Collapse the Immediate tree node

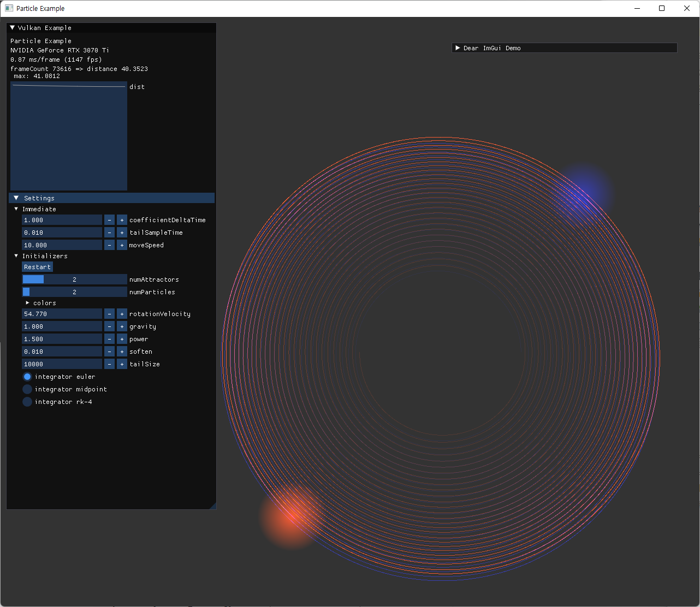click(x=16, y=209)
